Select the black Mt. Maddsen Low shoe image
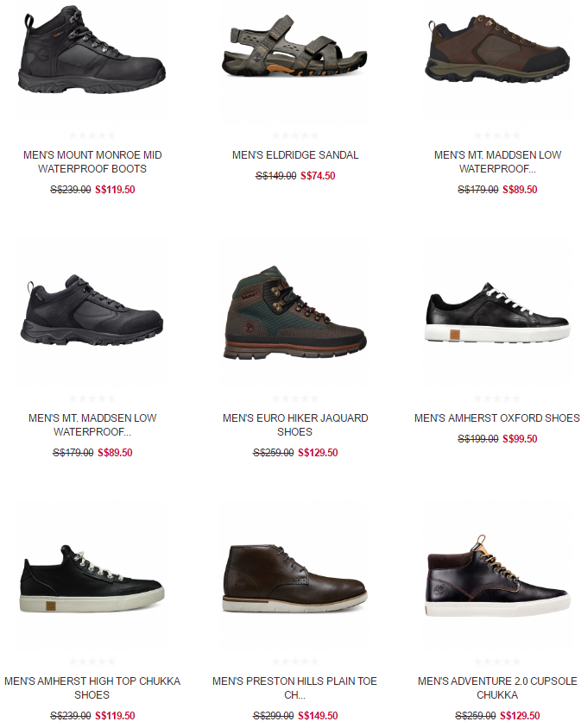 click(92, 312)
